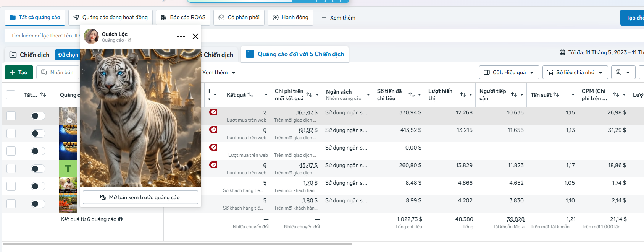Open date range Tối đa picker
The width and height of the screenshot is (644, 252).
tap(600, 52)
